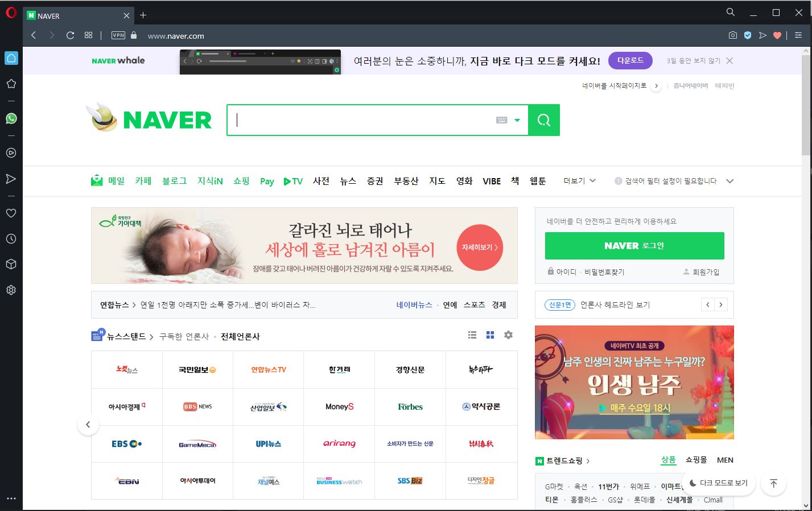Switch newsstand to list view
812x511 pixels.
click(472, 335)
